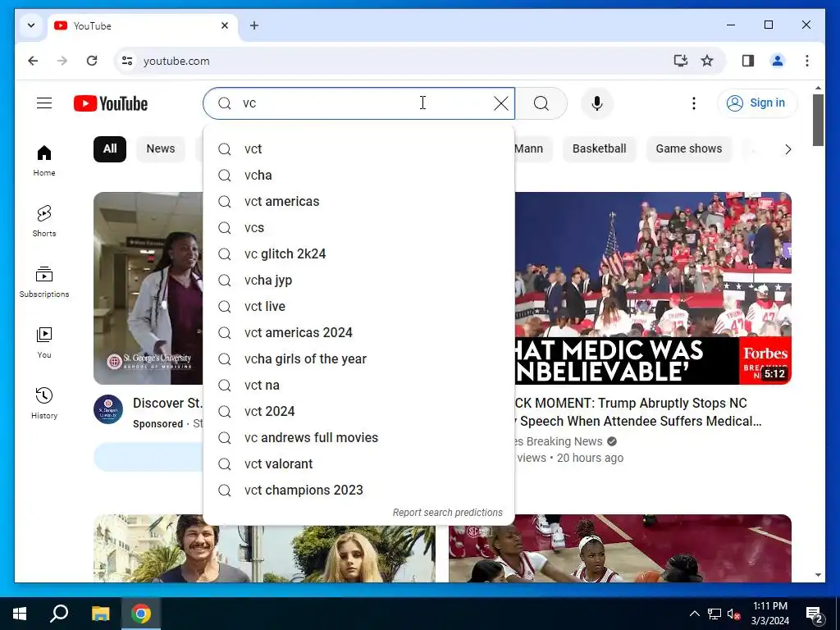
Task: Clear the search box with the X icon
Action: 501,103
